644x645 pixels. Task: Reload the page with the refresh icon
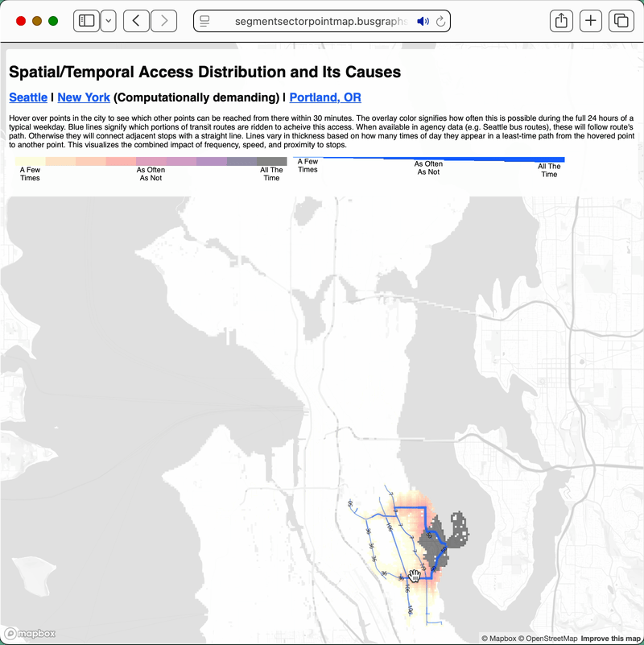[440, 21]
